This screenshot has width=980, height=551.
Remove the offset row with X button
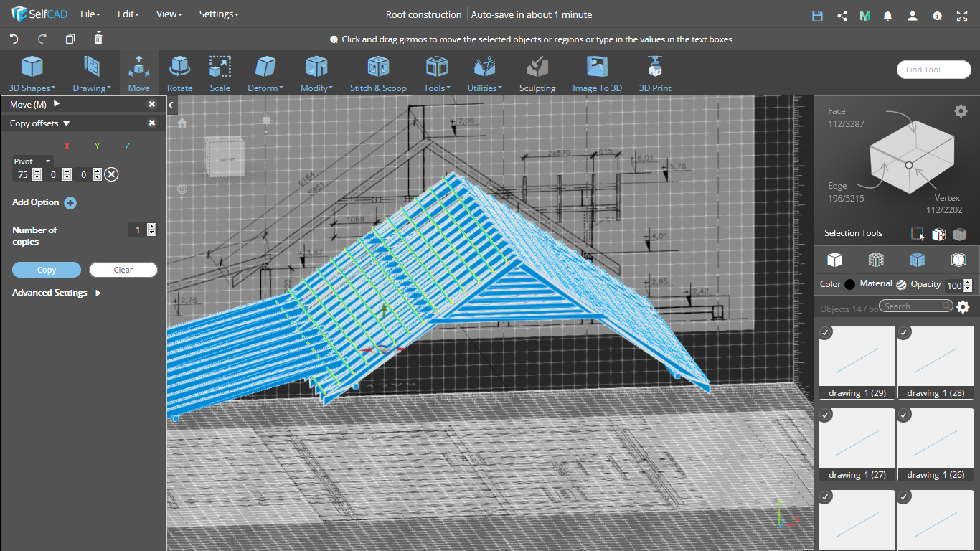click(111, 174)
